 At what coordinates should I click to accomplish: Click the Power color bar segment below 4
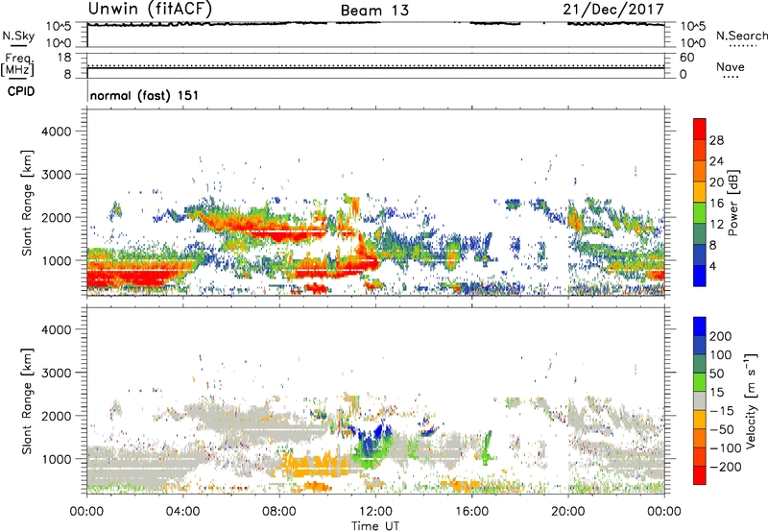(700, 277)
